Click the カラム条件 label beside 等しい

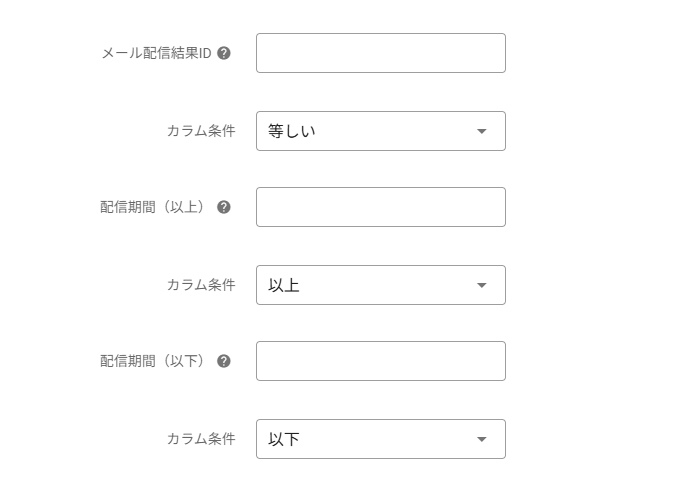tap(201, 131)
